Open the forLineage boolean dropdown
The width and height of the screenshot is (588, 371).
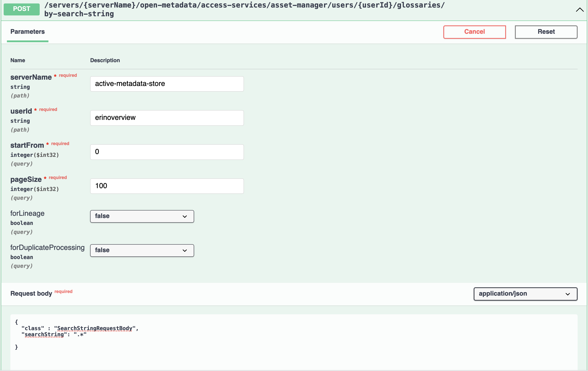coord(142,216)
